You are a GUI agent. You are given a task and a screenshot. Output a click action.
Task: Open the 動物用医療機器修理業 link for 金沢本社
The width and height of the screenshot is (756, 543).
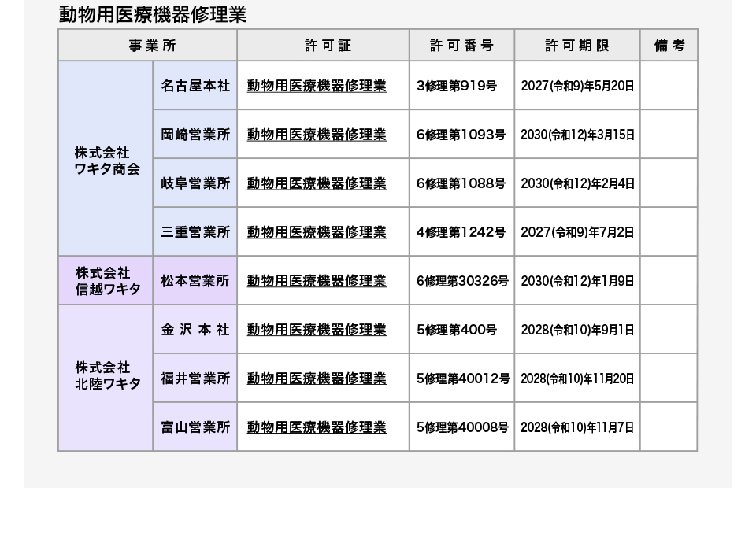coord(317,330)
